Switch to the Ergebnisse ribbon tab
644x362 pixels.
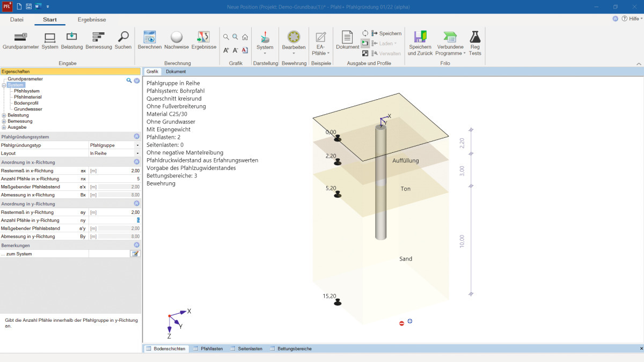coord(92,20)
